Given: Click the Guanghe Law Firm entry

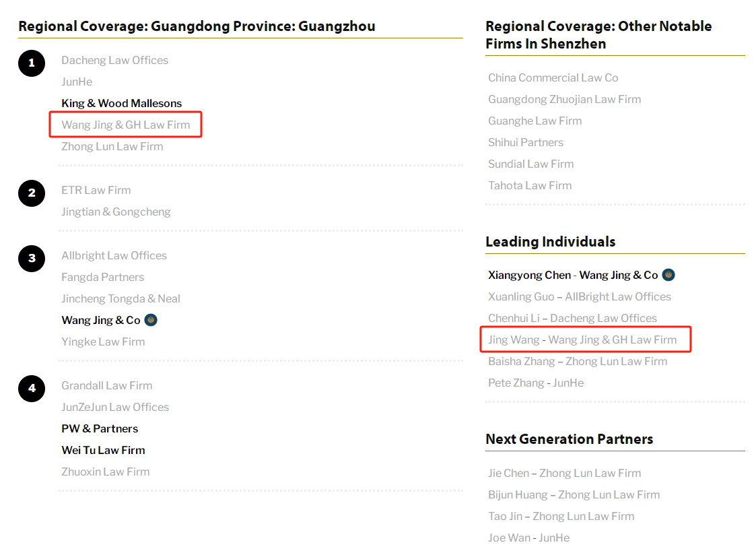Looking at the screenshot, I should (535, 121).
